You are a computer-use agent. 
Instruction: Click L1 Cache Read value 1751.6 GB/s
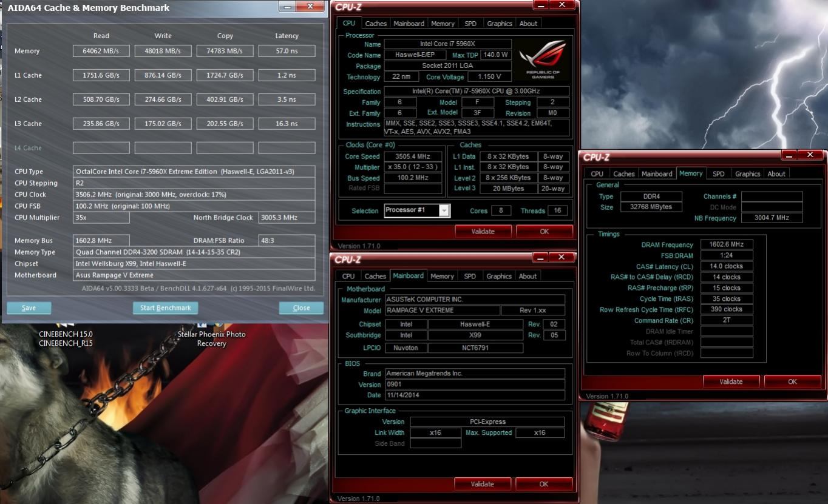coord(101,75)
